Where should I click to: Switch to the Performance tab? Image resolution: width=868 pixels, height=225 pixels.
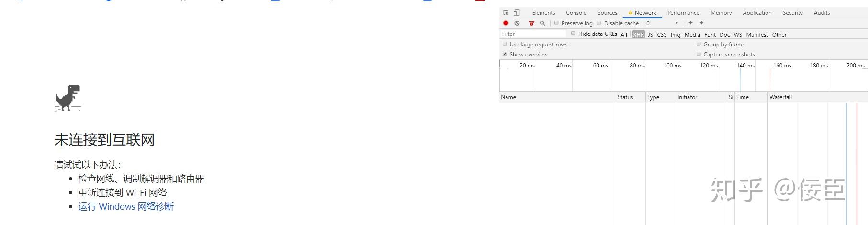(683, 13)
